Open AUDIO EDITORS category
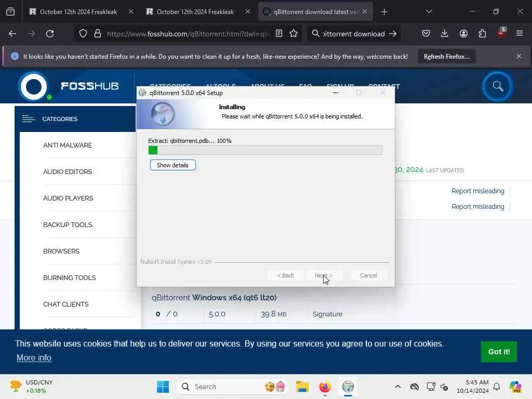The image size is (532, 399). pyautogui.click(x=68, y=171)
